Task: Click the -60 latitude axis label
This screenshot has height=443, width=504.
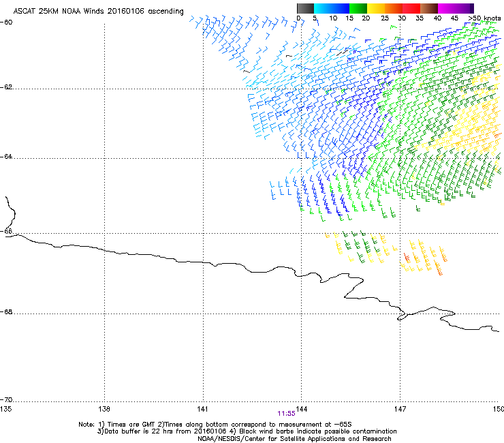Action: (6, 22)
